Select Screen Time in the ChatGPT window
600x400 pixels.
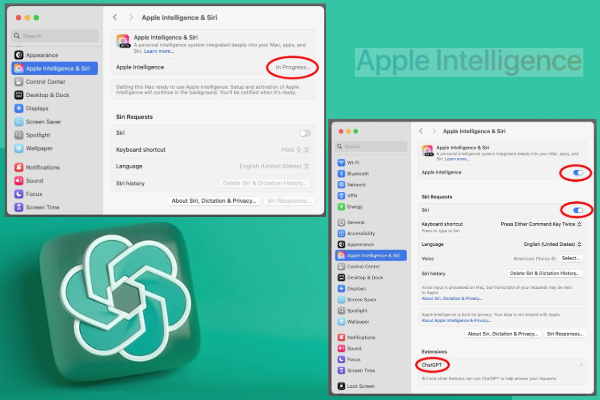[x=357, y=371]
